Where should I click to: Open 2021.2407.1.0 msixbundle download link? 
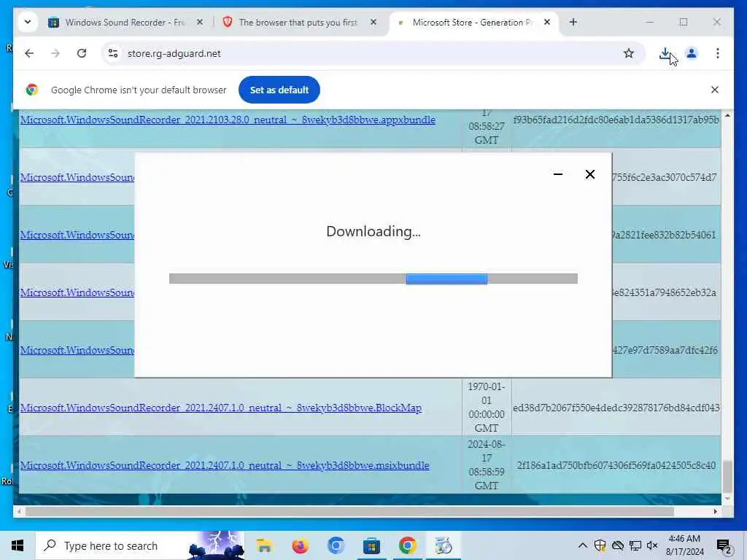tap(225, 465)
